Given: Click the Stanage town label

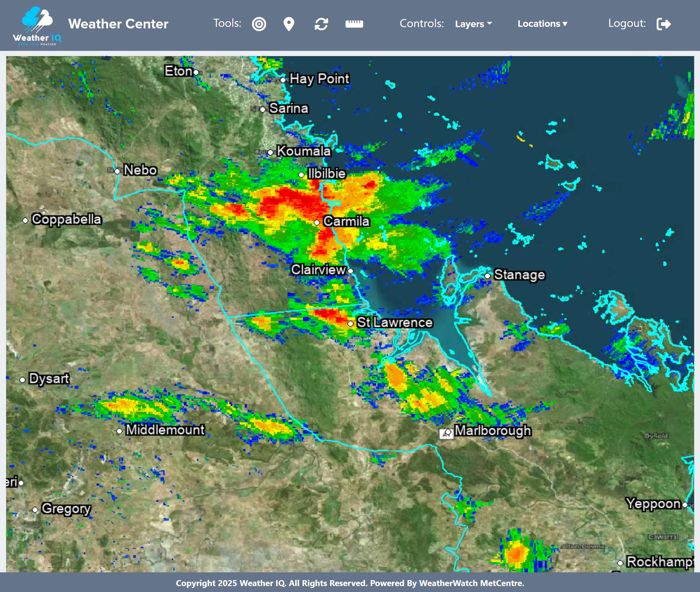Looking at the screenshot, I should [520, 275].
